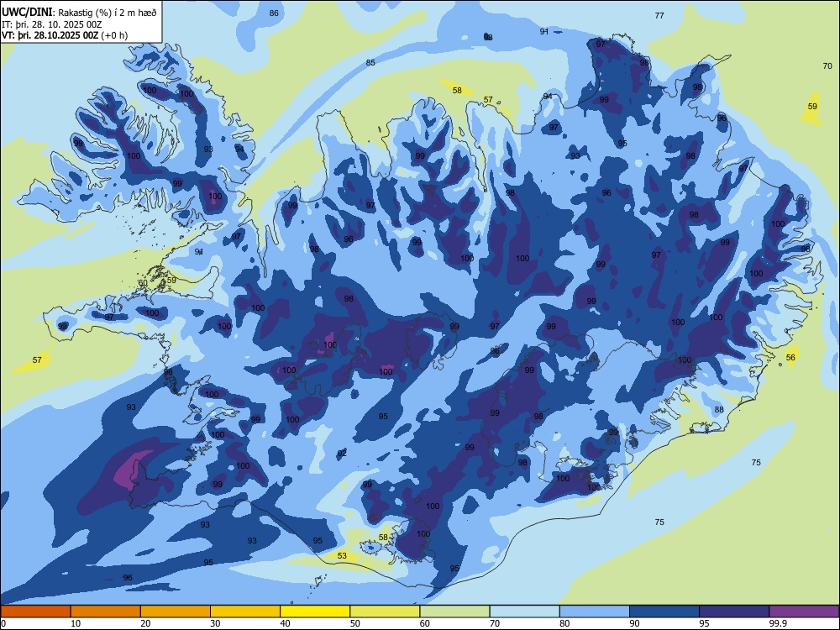
Task: Pick the light green 60–70 legend swatch
Action: click(x=454, y=612)
